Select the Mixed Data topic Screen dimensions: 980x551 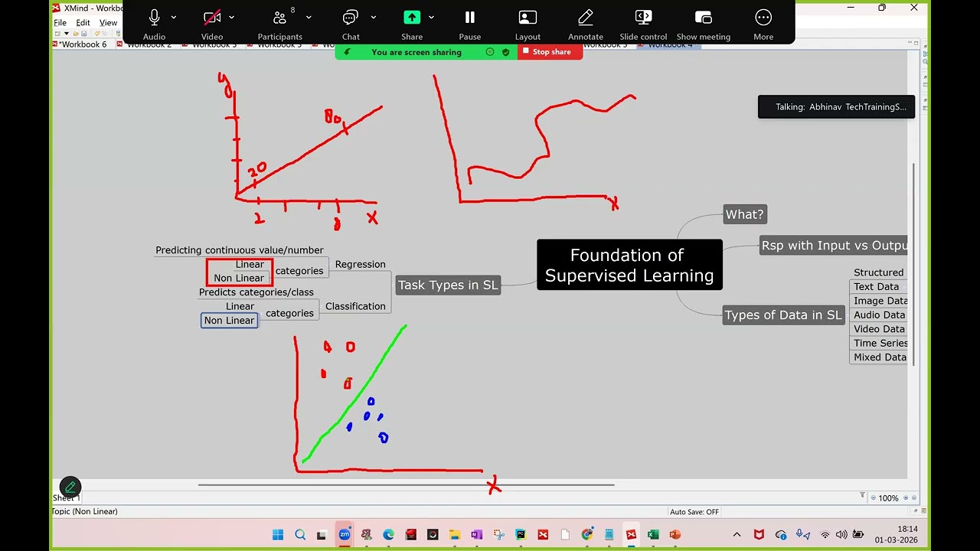(x=878, y=357)
